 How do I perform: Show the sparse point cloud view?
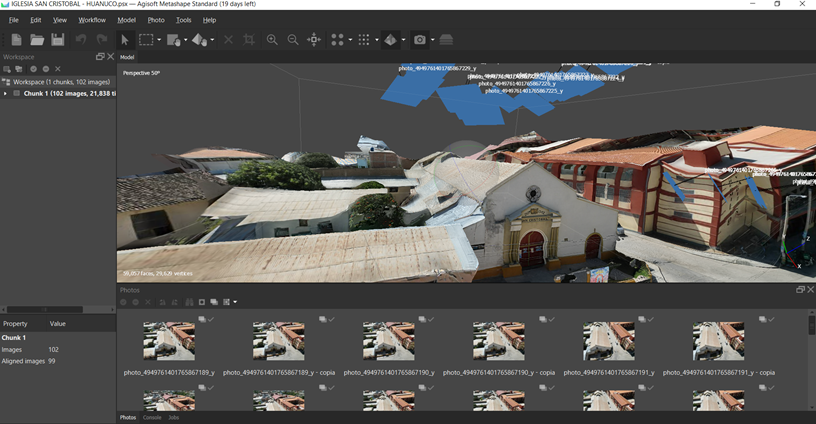point(338,40)
